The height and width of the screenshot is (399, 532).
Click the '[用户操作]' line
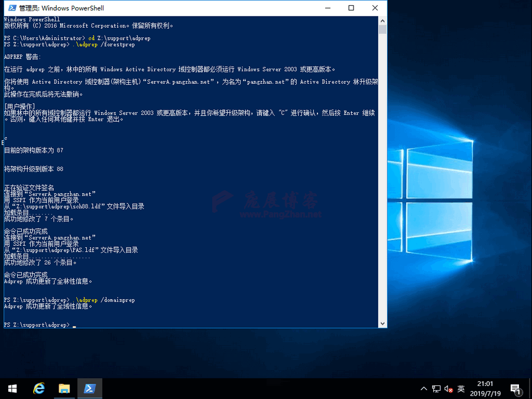[20, 106]
